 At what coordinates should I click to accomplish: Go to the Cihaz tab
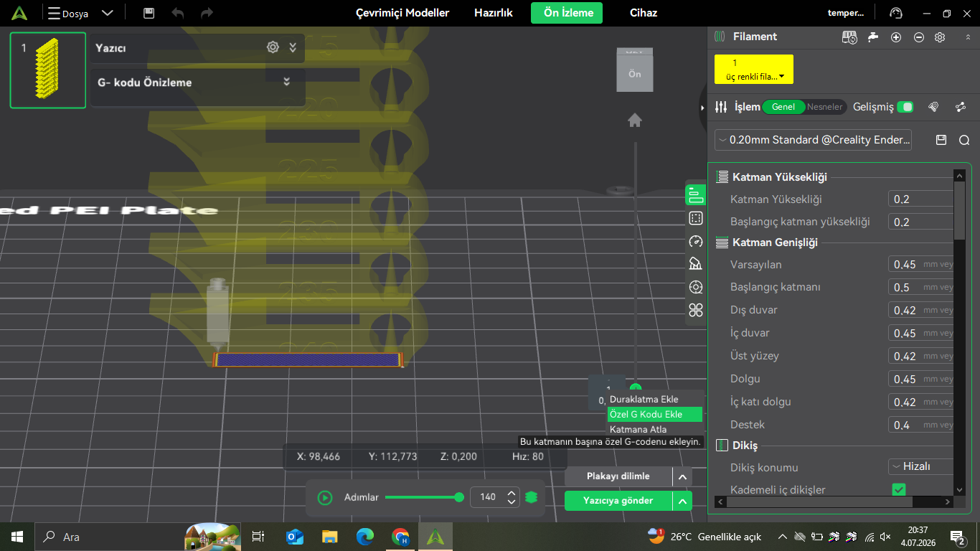644,13
